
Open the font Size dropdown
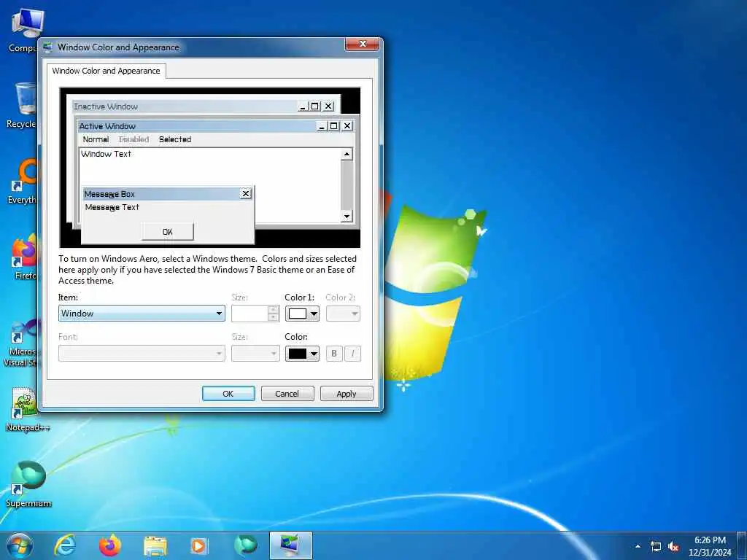255,354
